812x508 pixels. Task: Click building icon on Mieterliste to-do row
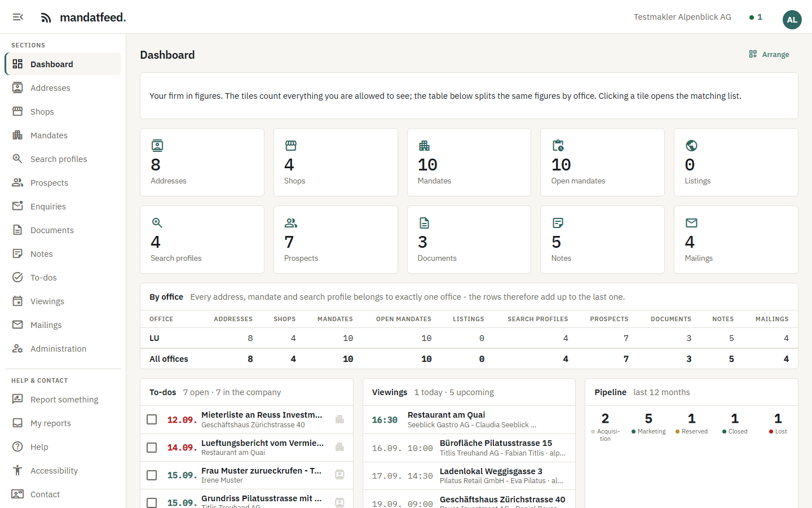[x=339, y=419]
